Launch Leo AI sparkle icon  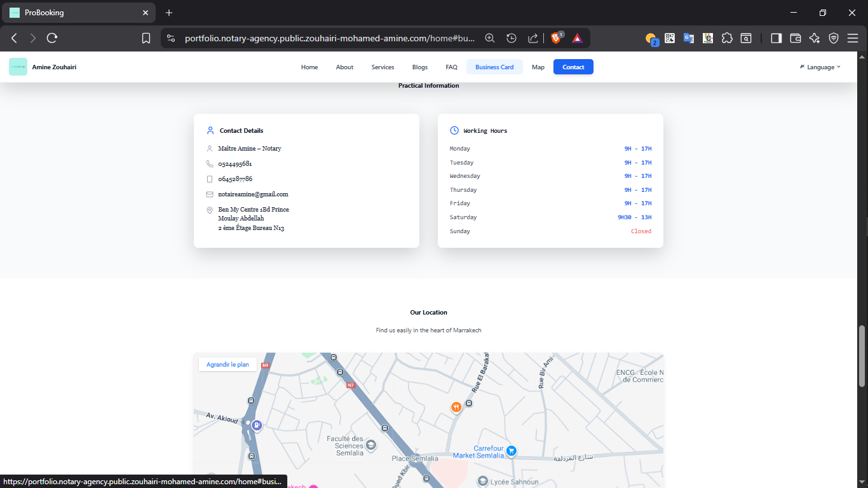[x=814, y=38]
